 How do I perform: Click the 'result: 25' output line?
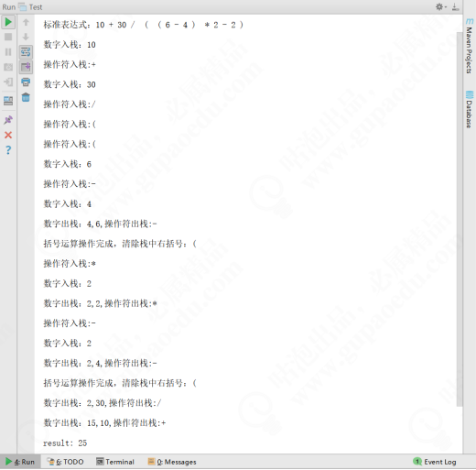pyautogui.click(x=65, y=443)
